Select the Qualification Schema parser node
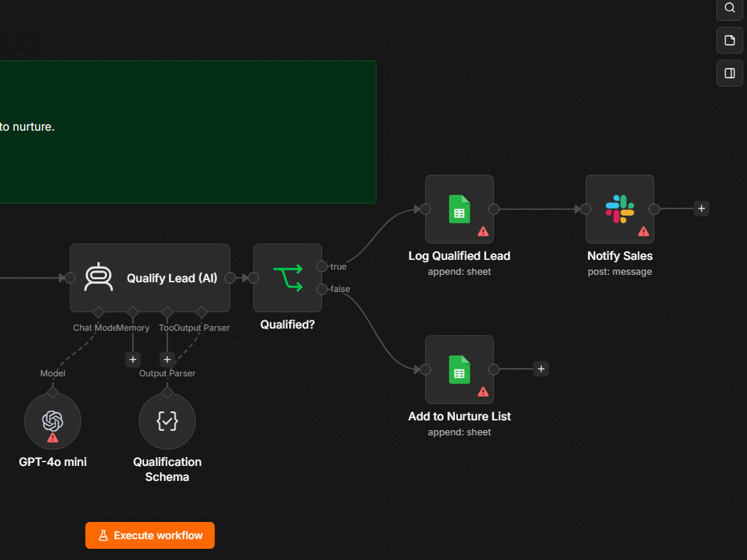 coord(167,421)
